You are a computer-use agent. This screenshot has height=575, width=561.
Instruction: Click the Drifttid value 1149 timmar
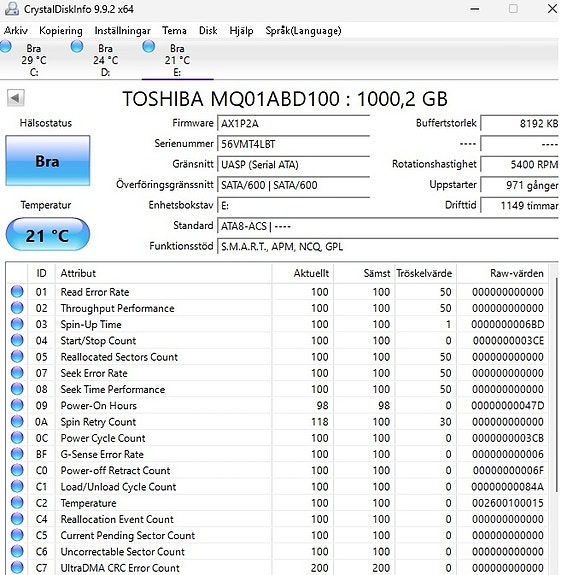pyautogui.click(x=520, y=206)
